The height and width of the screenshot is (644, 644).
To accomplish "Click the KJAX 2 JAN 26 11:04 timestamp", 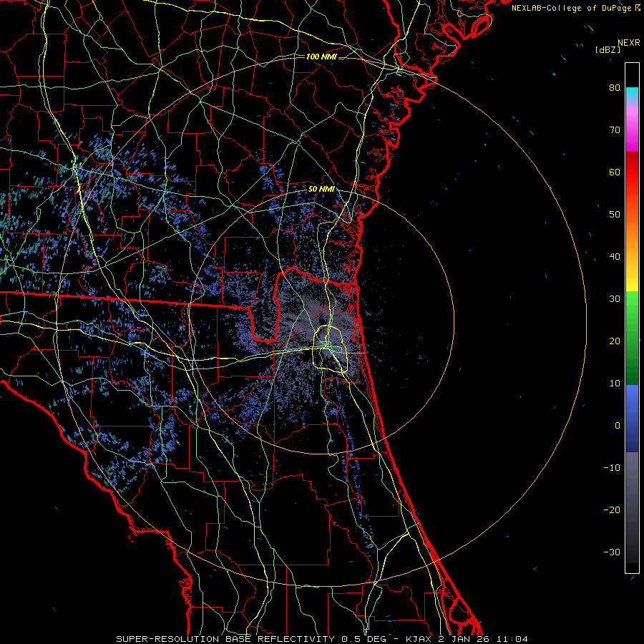I will click(467, 639).
